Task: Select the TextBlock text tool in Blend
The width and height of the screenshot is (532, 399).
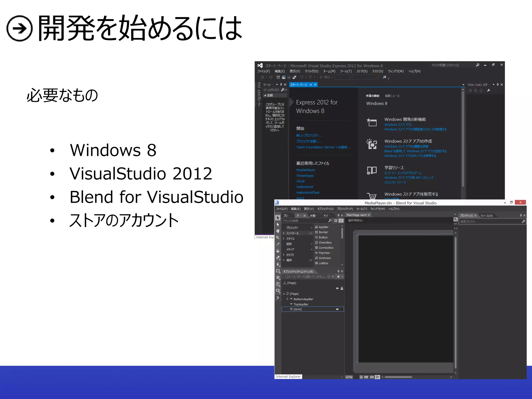Action: pyautogui.click(x=278, y=284)
